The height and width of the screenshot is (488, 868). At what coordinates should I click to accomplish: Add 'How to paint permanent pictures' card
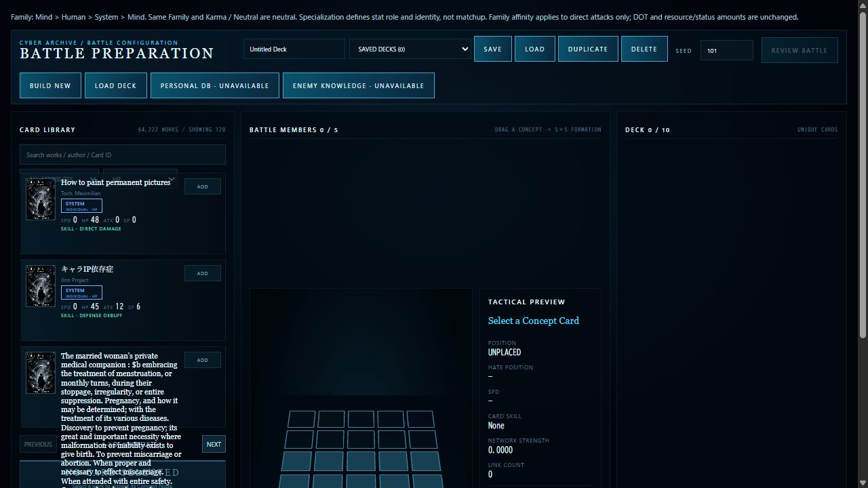pos(203,186)
